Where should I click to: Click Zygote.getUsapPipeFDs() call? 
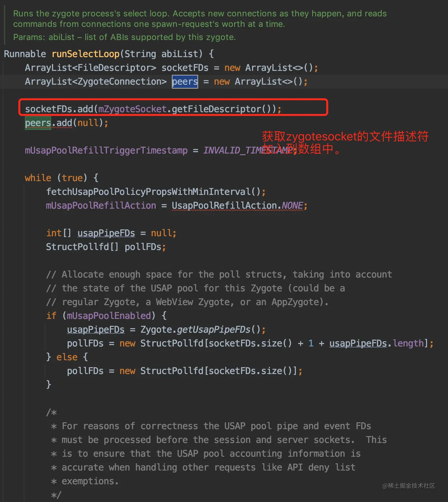(200, 329)
